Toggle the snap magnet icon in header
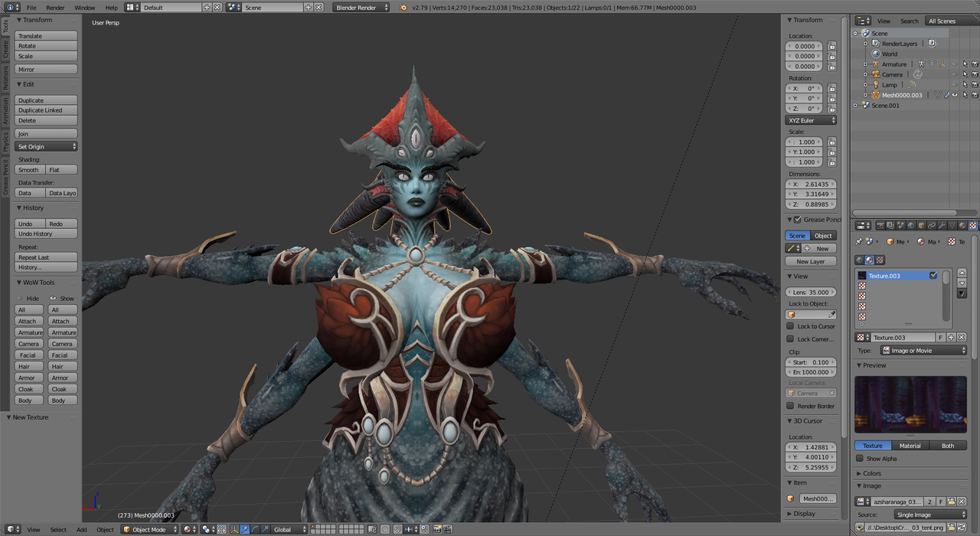Image resolution: width=980 pixels, height=536 pixels. [x=397, y=529]
